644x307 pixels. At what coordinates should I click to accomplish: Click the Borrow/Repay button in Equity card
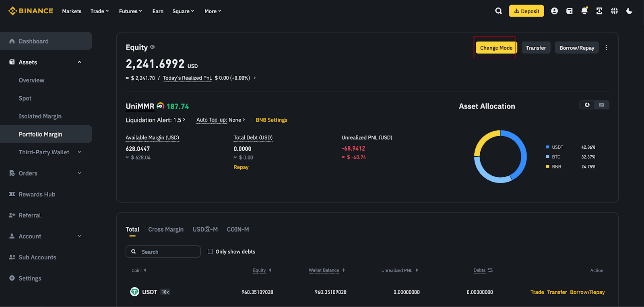tap(577, 48)
